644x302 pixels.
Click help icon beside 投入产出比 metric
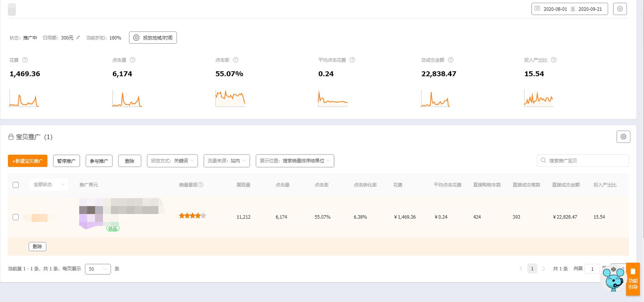point(554,60)
